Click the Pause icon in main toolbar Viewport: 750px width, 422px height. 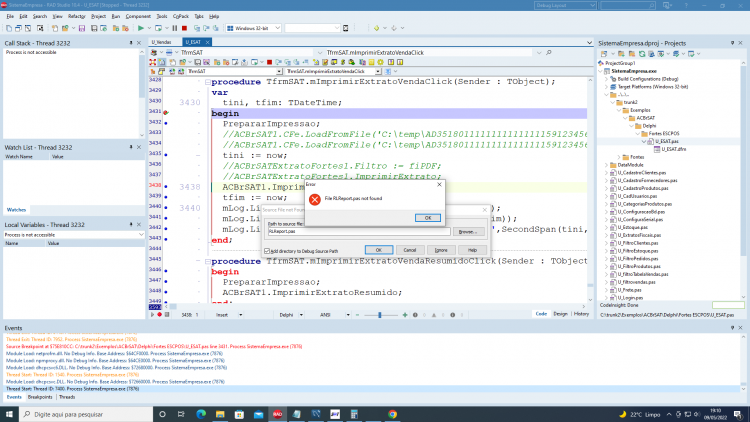pyautogui.click(x=175, y=28)
